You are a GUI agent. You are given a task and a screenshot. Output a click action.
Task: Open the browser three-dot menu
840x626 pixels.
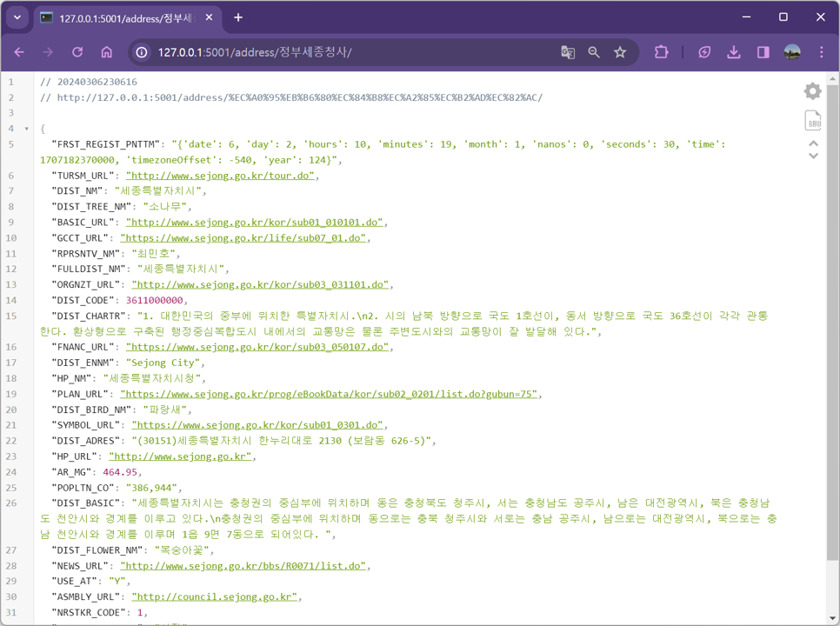click(x=821, y=52)
